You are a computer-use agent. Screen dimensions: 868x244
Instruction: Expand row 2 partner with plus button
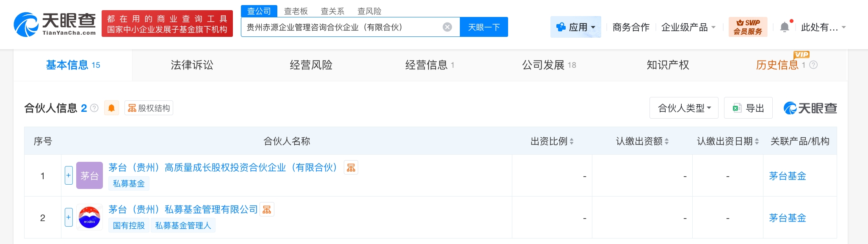point(69,217)
